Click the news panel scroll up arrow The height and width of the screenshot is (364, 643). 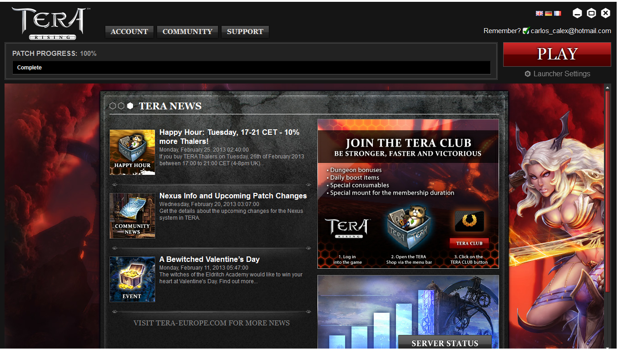(608, 87)
